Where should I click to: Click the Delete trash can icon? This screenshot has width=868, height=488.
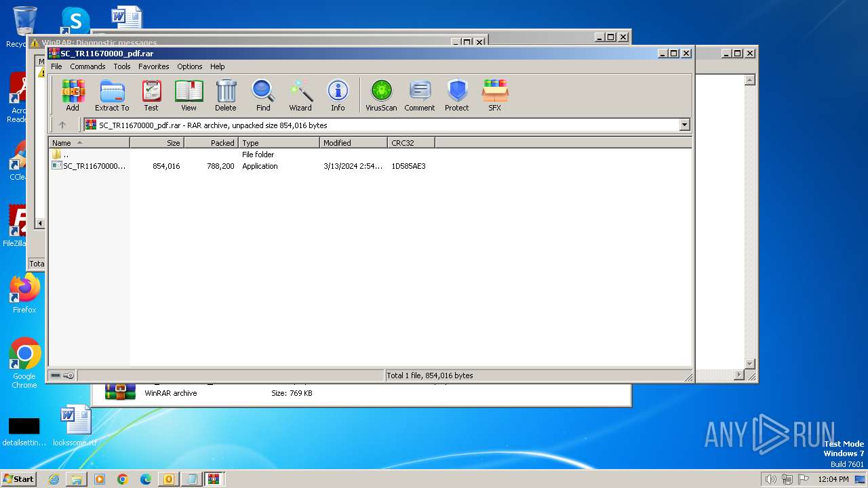tap(226, 96)
